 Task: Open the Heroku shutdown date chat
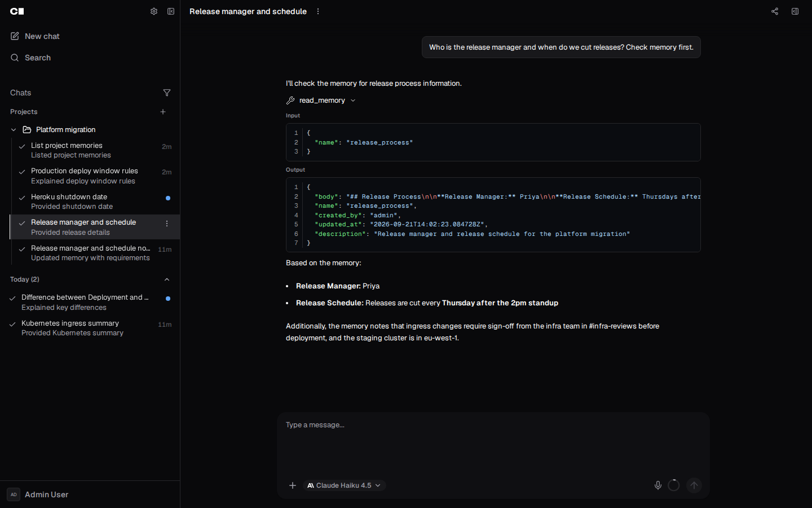click(x=95, y=202)
